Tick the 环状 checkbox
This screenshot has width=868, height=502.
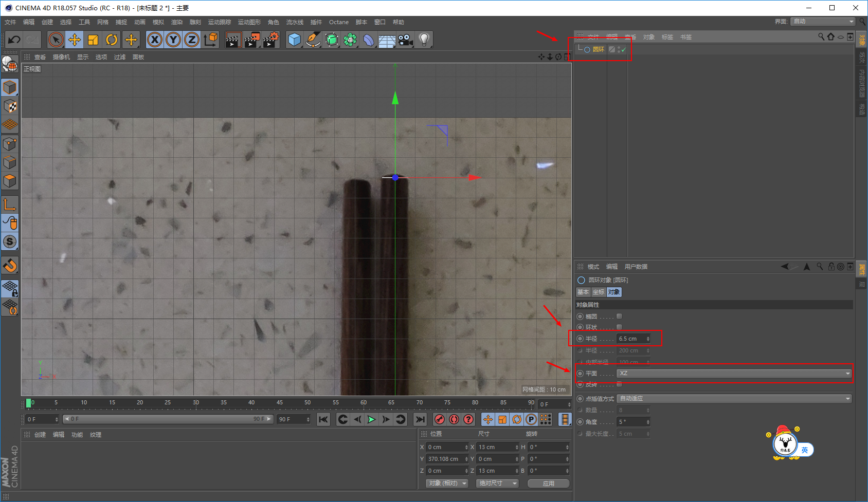point(619,327)
